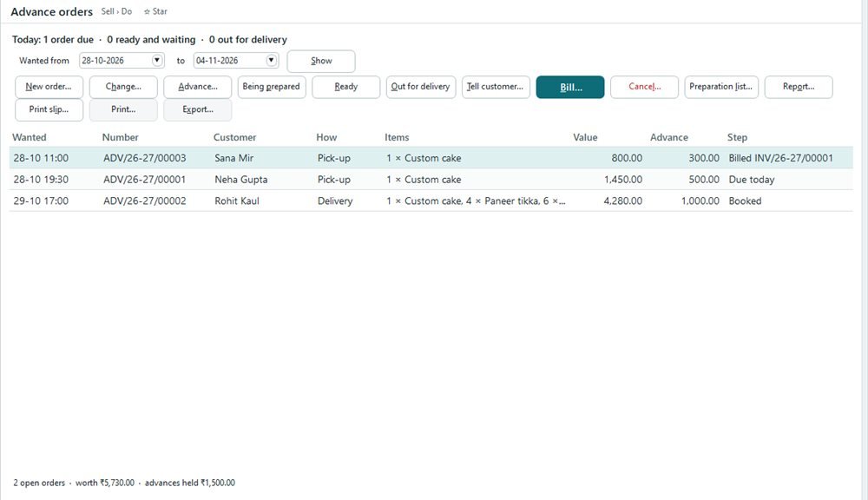Click customer Rohit Kaul
The image size is (868, 500).
(x=237, y=201)
